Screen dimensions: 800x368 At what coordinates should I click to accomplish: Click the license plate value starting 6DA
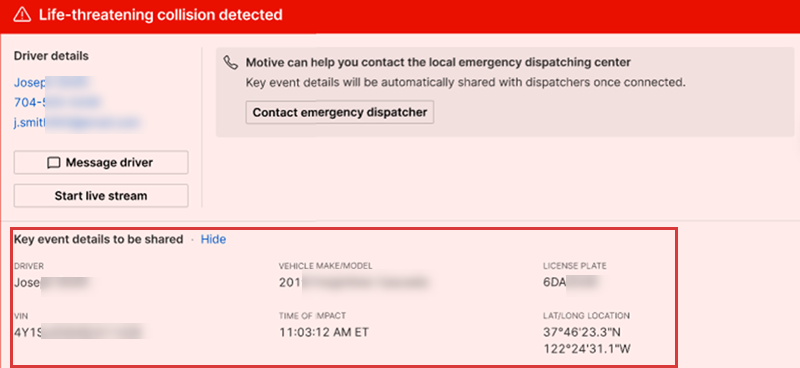click(572, 282)
